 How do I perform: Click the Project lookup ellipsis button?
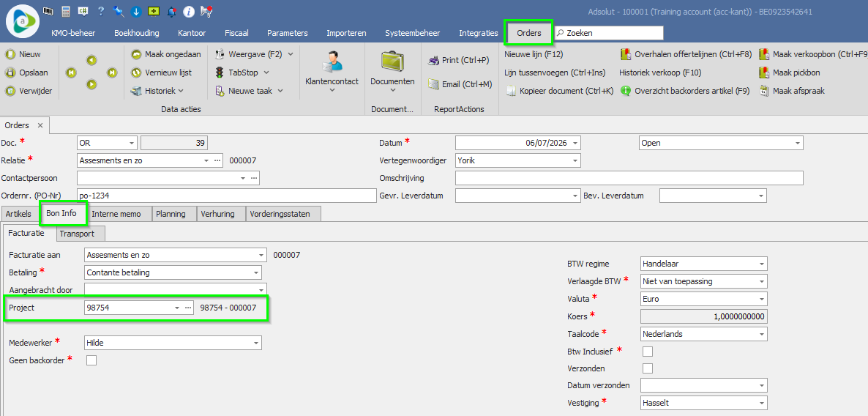click(x=187, y=308)
